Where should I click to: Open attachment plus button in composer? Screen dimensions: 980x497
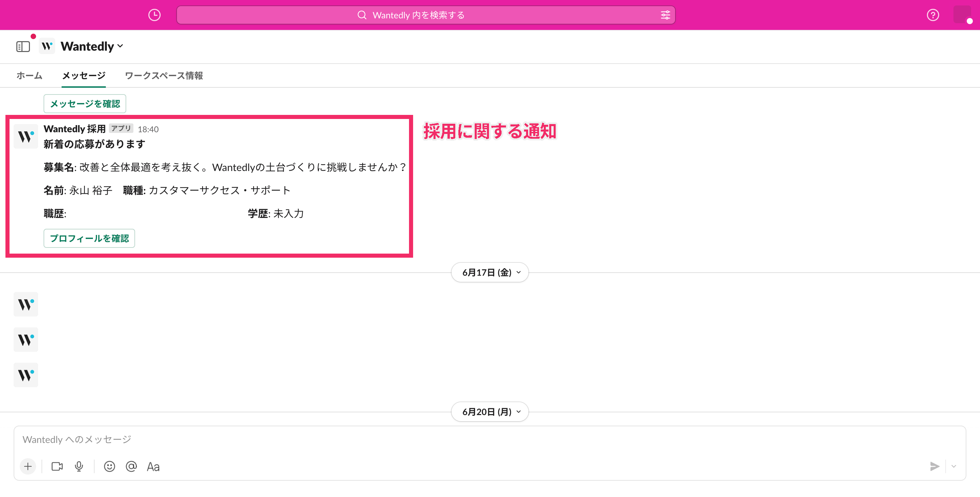click(x=28, y=466)
